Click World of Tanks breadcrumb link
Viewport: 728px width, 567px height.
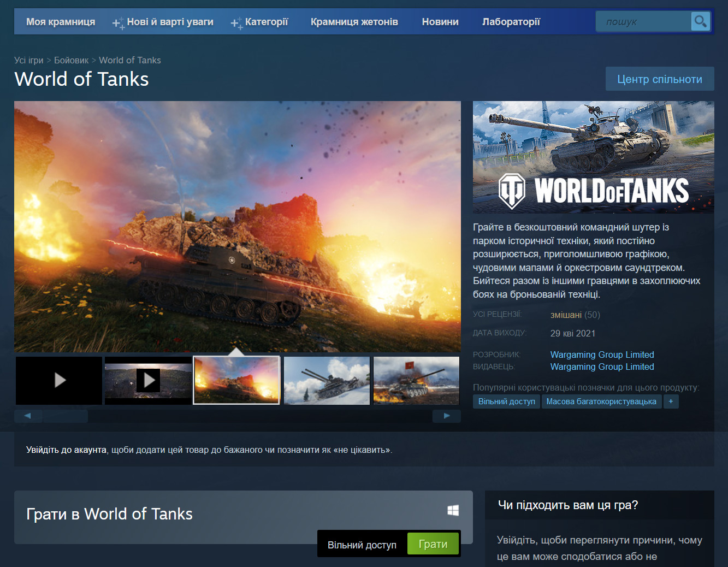pyautogui.click(x=130, y=60)
